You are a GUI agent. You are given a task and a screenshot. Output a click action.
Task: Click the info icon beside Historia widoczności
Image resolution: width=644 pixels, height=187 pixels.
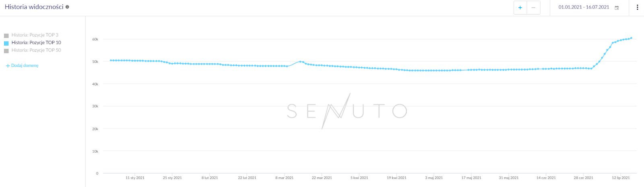click(67, 7)
